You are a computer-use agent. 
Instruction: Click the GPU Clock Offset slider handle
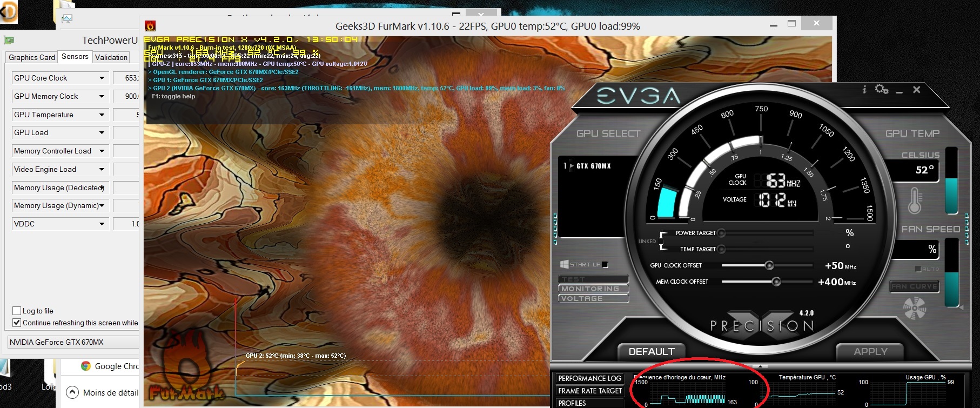769,265
